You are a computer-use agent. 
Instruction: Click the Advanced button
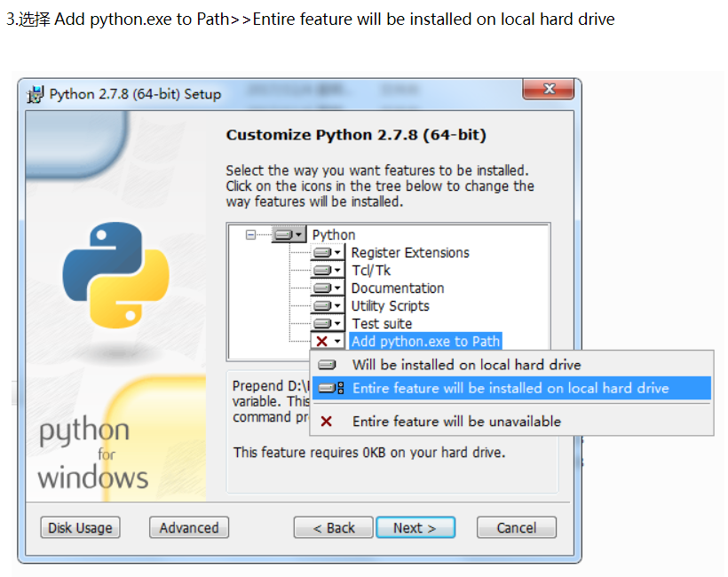point(189,528)
